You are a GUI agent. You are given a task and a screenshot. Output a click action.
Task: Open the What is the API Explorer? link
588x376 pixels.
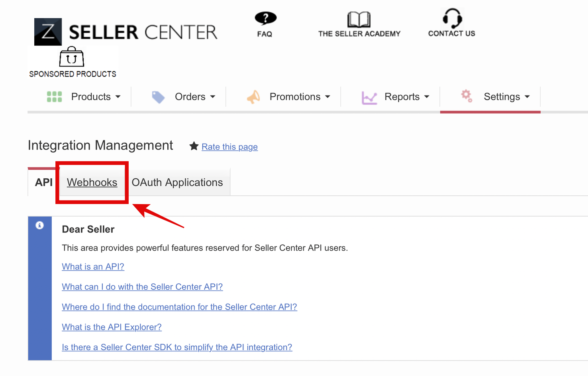[112, 327]
